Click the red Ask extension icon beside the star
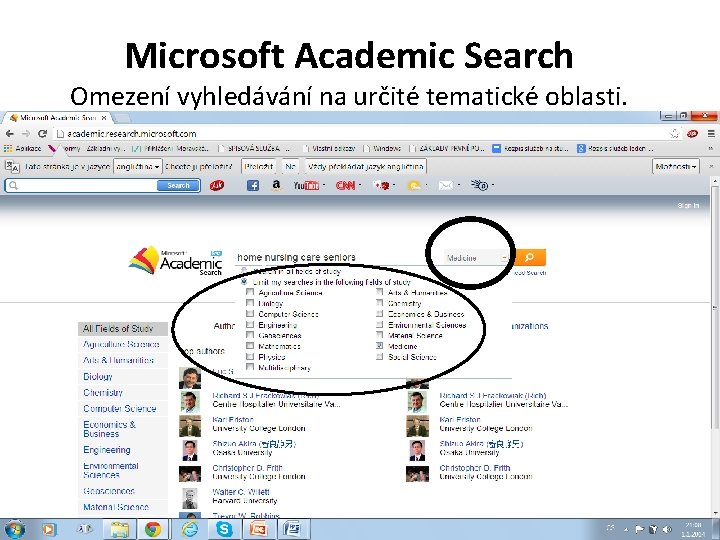The height and width of the screenshot is (540, 720). pyautogui.click(x=692, y=134)
